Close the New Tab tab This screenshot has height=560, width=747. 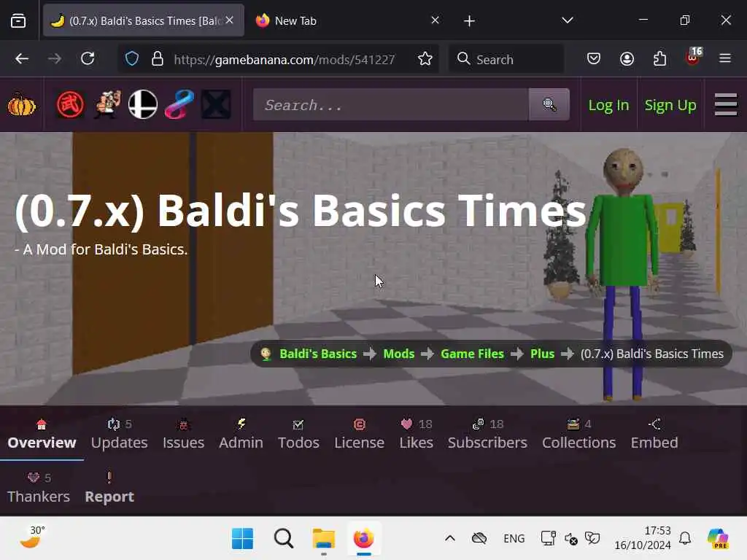(435, 20)
